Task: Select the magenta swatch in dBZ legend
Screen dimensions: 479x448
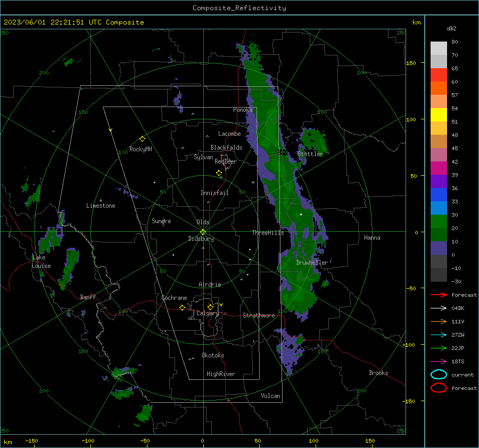Action: click(439, 168)
